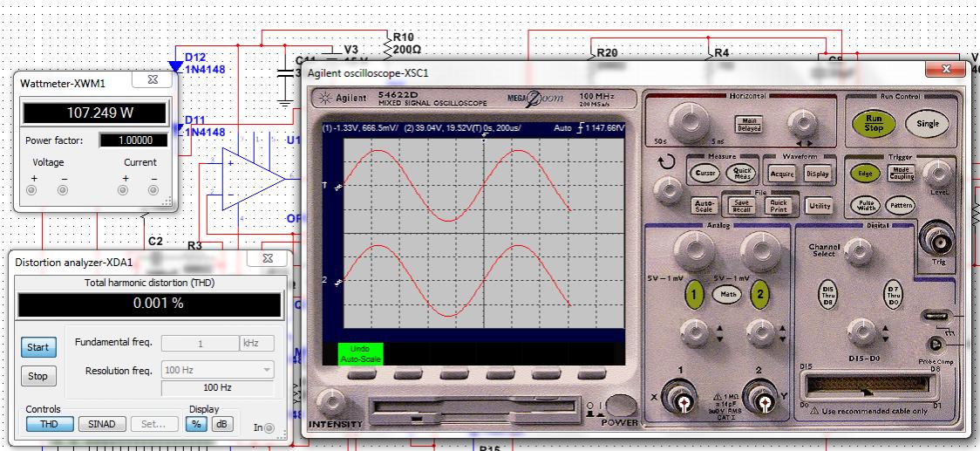This screenshot has height=451, width=980.
Task: Click Wattmeter Voltage plus terminal
Action: click(x=31, y=190)
